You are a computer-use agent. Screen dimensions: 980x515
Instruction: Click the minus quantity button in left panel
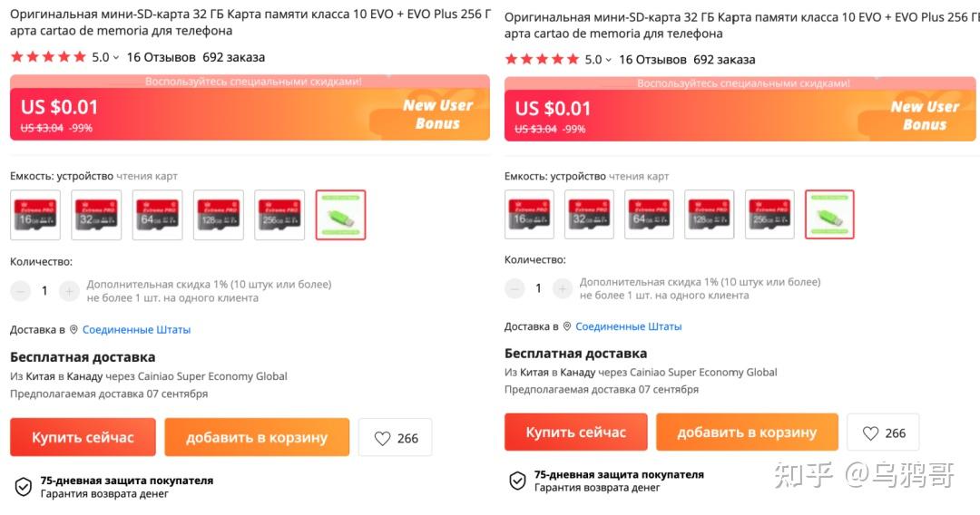point(21,291)
